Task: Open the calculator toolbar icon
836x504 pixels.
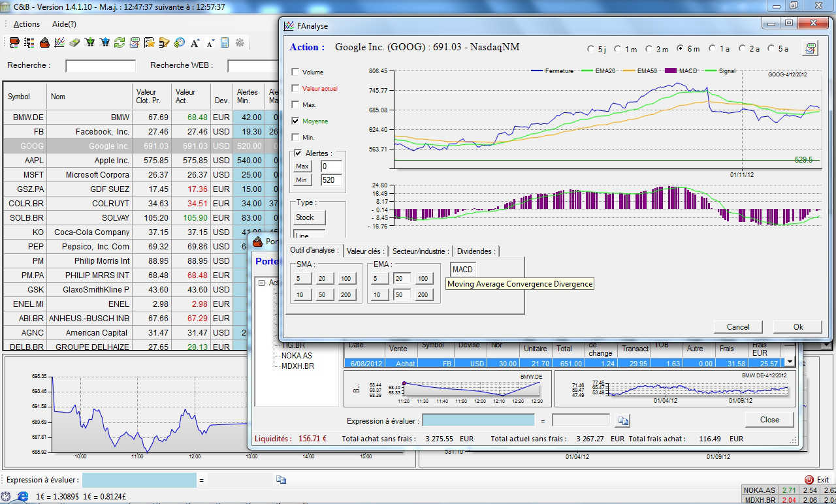Action: [x=225, y=42]
